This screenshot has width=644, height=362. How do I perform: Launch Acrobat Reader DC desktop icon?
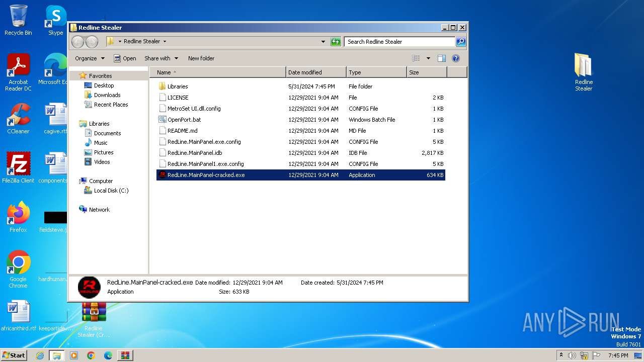tap(18, 72)
